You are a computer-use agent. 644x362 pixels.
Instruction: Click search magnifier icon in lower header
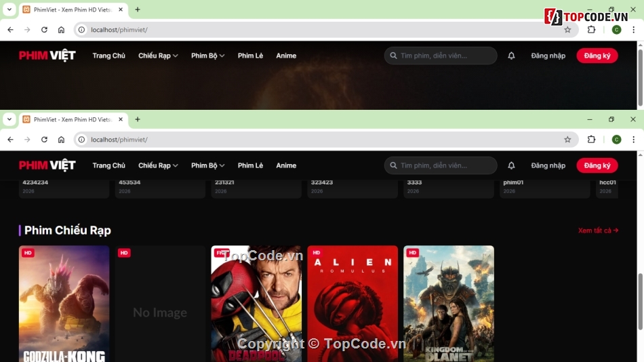pyautogui.click(x=393, y=165)
